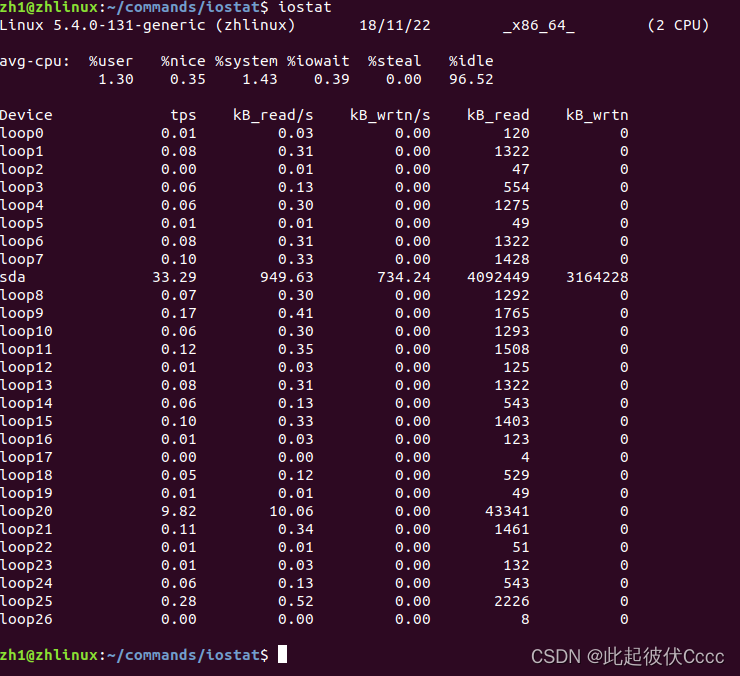Click the '%user' column header

click(111, 61)
